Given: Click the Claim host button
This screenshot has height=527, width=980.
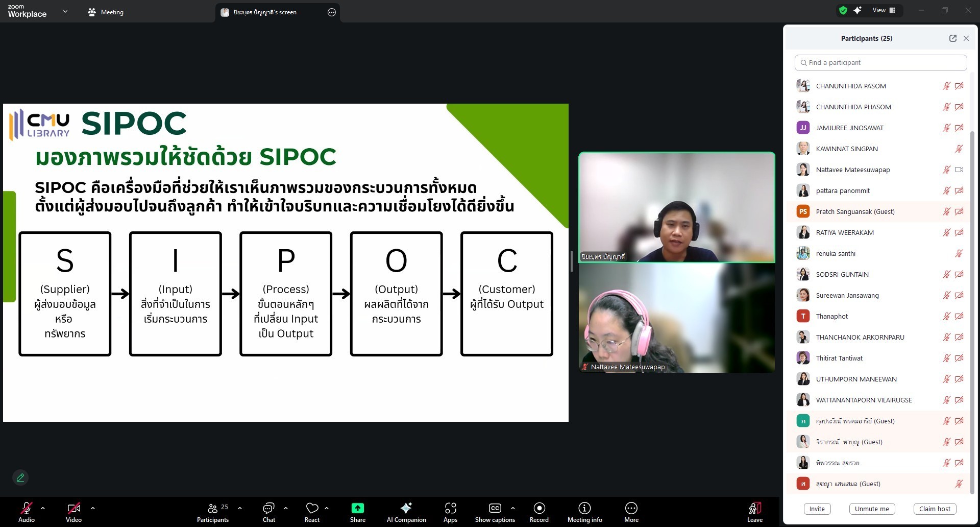Looking at the screenshot, I should point(935,509).
